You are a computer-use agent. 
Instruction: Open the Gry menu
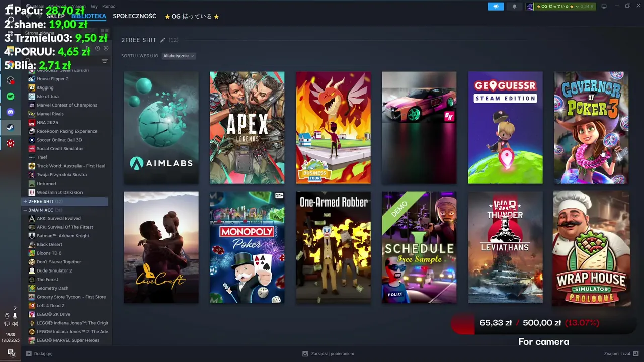pos(94,6)
